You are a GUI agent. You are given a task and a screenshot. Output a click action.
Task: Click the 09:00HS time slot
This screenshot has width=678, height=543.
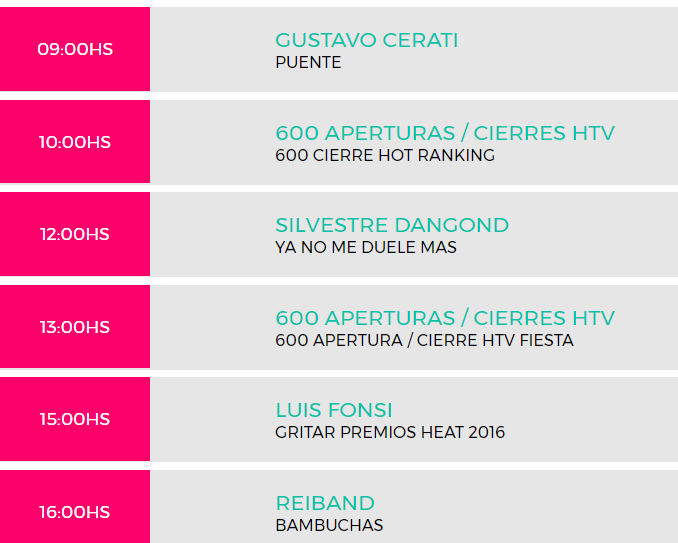click(x=75, y=49)
